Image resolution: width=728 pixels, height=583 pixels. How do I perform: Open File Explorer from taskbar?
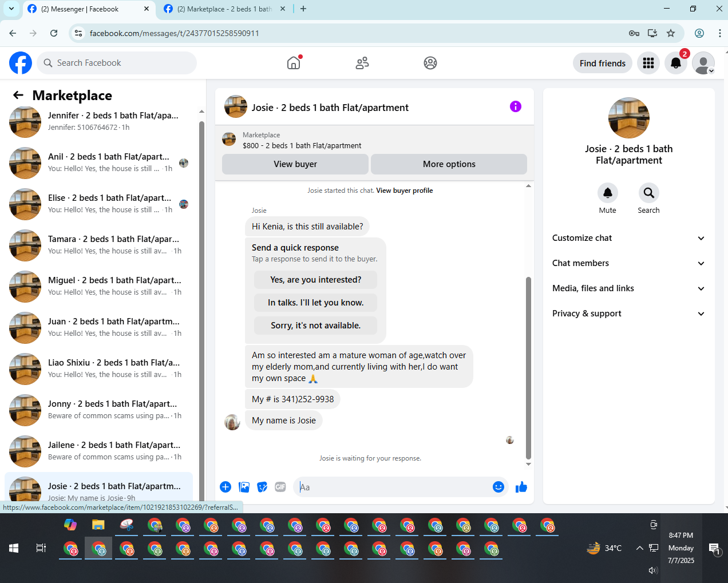tap(98, 525)
